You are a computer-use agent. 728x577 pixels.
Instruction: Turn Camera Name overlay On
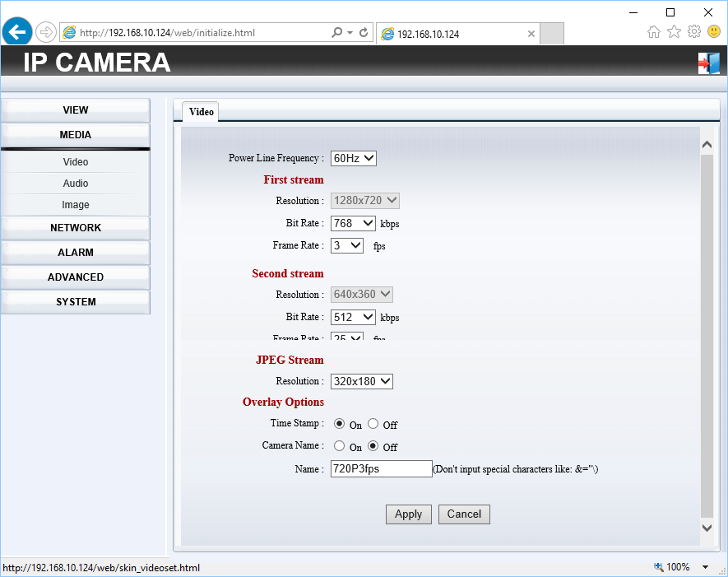(340, 446)
